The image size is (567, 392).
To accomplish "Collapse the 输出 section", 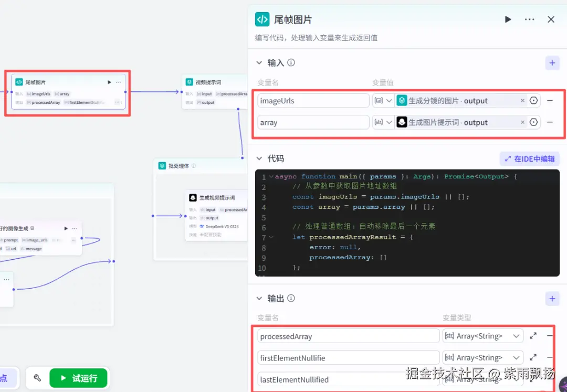I will click(259, 299).
